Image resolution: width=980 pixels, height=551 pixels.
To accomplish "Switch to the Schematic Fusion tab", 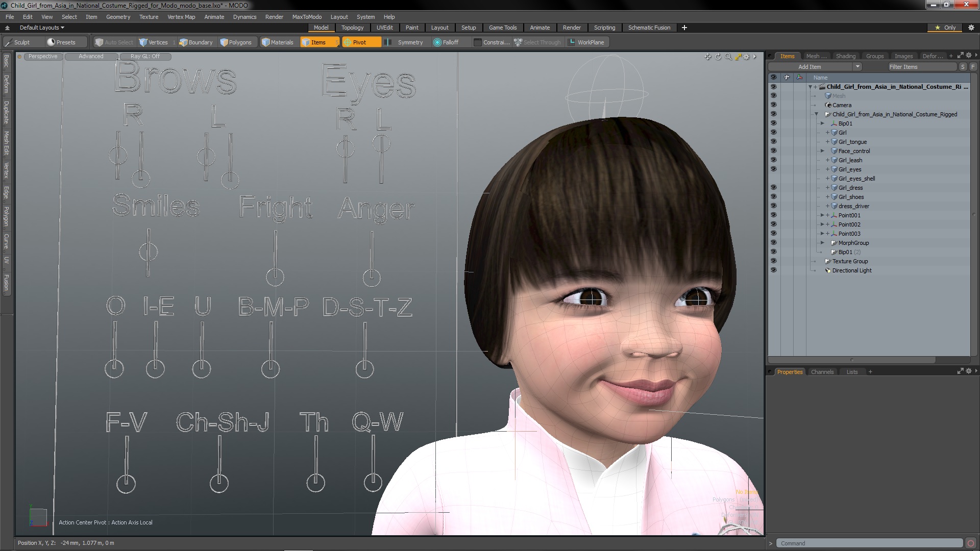I will (x=649, y=28).
